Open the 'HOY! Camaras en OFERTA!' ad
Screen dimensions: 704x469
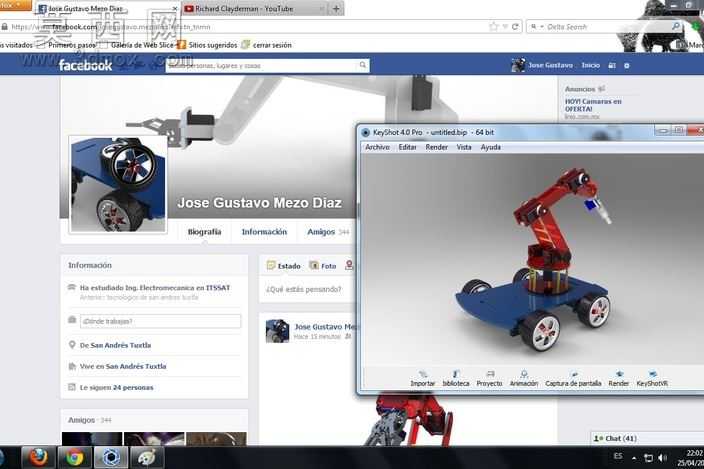point(593,105)
